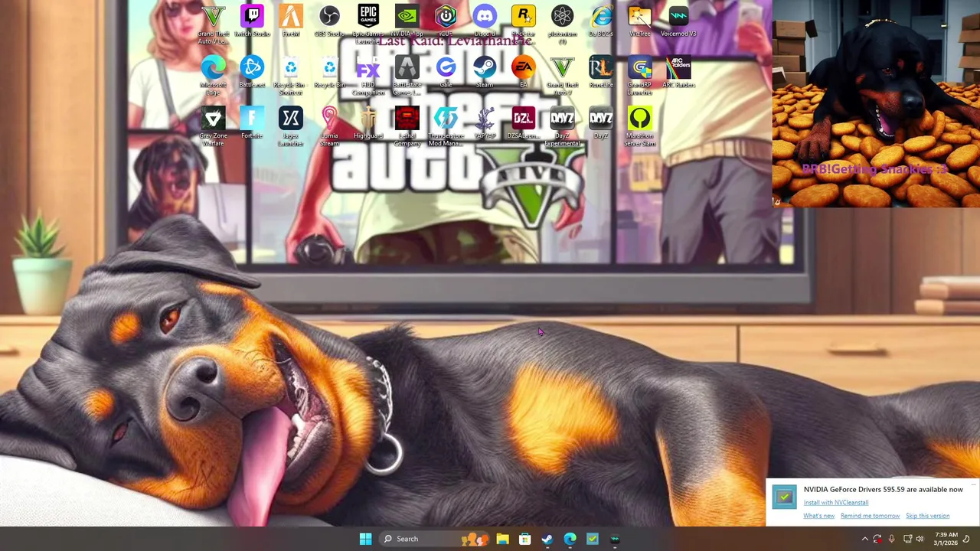Screen dimensions: 980x551
Task: Open the Jagex Launcher icon
Action: tap(290, 126)
